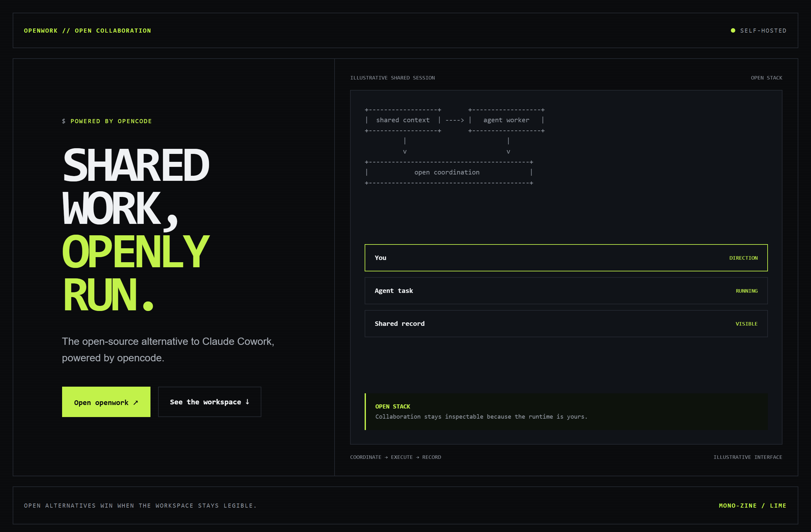Click the OPENLY RUN green headline
Image resolution: width=811 pixels, height=532 pixels.
(136, 274)
